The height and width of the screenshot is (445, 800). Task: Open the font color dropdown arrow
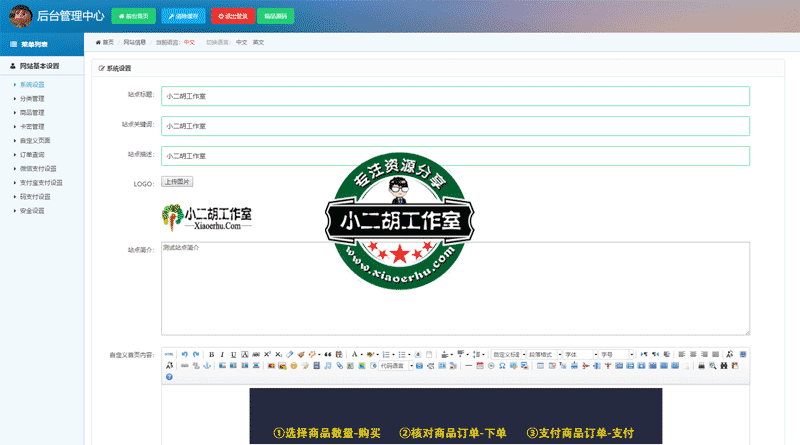pos(362,355)
